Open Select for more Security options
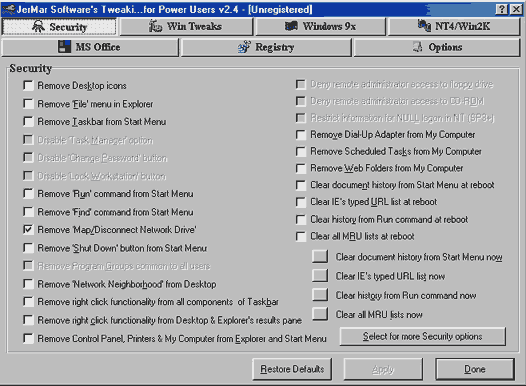The height and width of the screenshot is (386, 526). (x=423, y=336)
